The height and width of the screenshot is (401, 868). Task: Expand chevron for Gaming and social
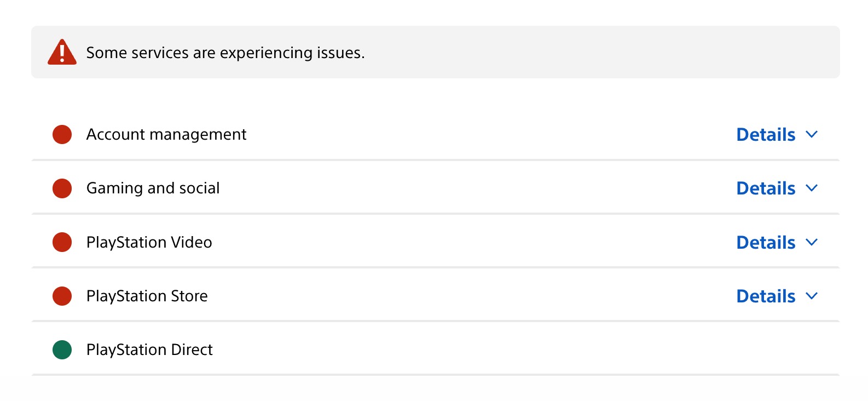(x=812, y=188)
